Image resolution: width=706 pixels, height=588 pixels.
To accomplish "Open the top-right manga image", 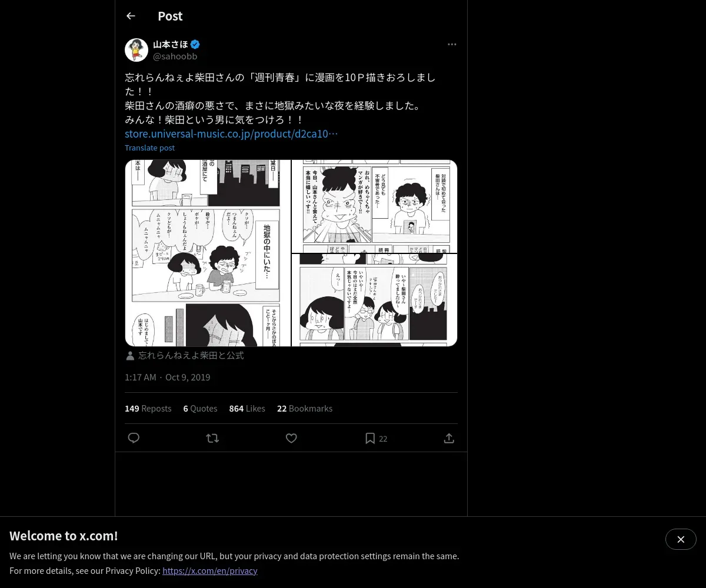I will (x=375, y=206).
